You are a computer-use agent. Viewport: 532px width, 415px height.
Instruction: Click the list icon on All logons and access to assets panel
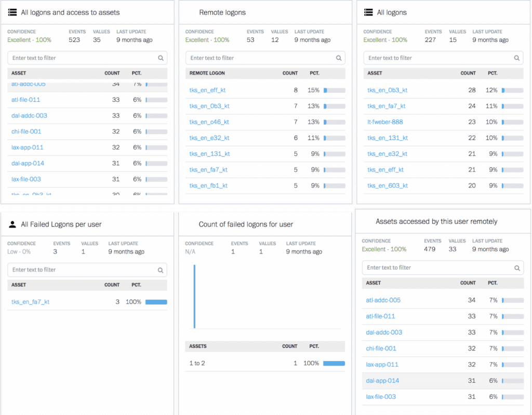coord(13,12)
